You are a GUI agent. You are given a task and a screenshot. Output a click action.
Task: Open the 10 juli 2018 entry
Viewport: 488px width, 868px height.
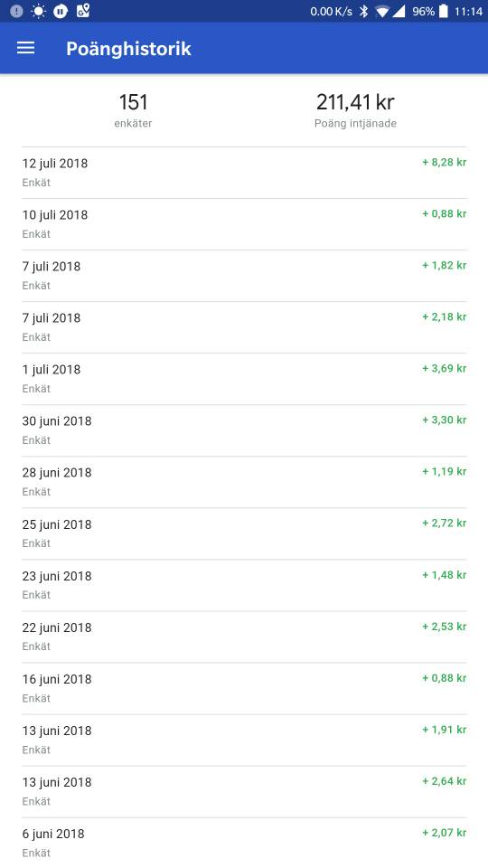(x=244, y=224)
